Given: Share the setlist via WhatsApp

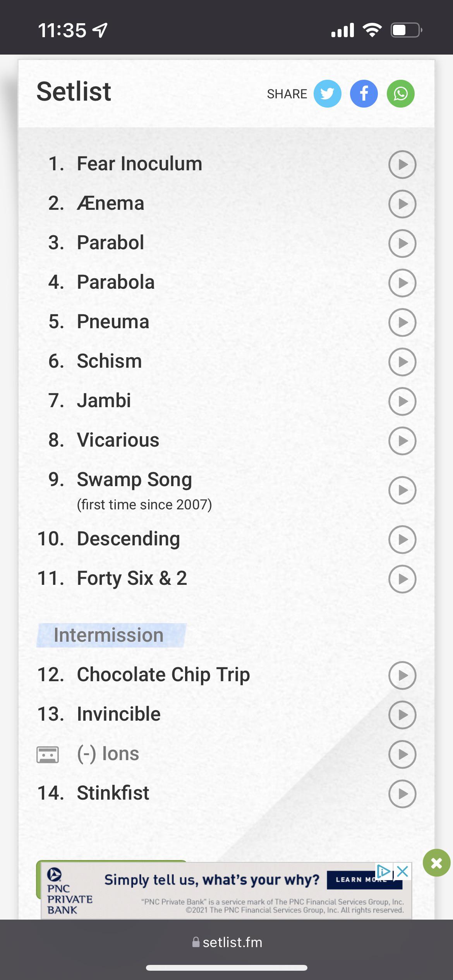Looking at the screenshot, I should coord(400,93).
